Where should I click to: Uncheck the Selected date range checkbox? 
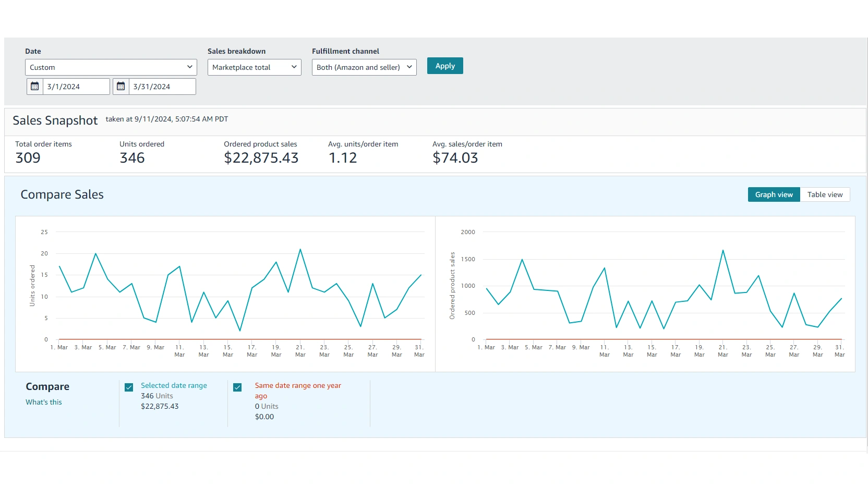coord(129,387)
